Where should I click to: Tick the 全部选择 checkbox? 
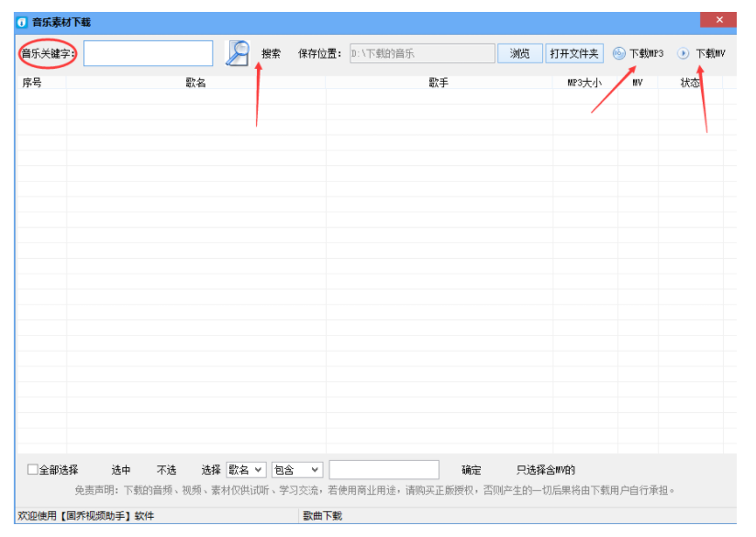[33, 470]
